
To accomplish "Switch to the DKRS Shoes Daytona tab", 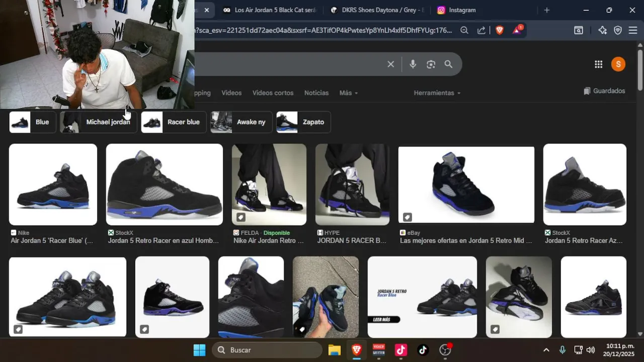I will 377,10.
